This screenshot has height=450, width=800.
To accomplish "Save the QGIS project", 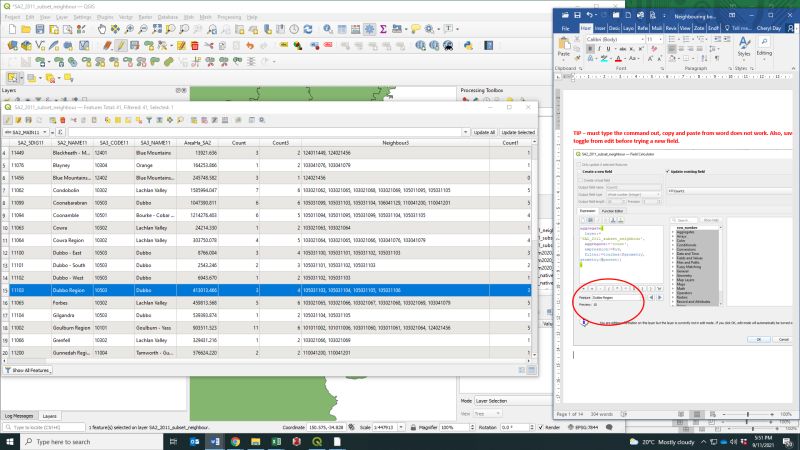I will (40, 30).
